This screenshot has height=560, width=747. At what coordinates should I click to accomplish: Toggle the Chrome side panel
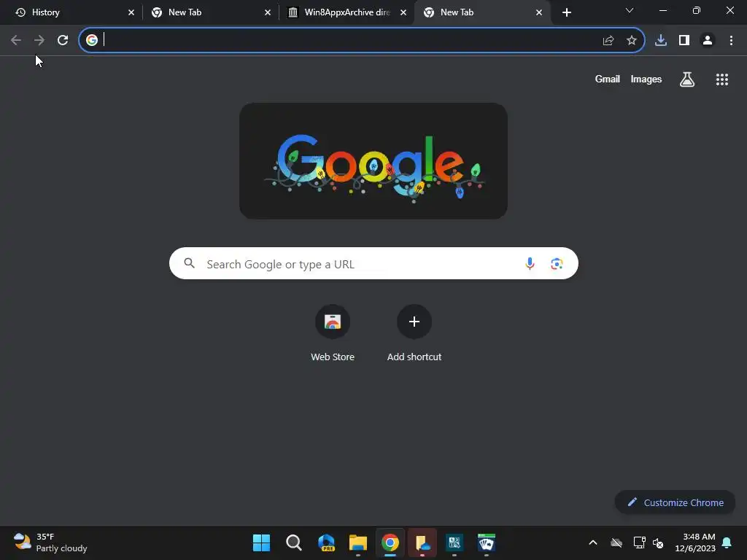(x=684, y=41)
